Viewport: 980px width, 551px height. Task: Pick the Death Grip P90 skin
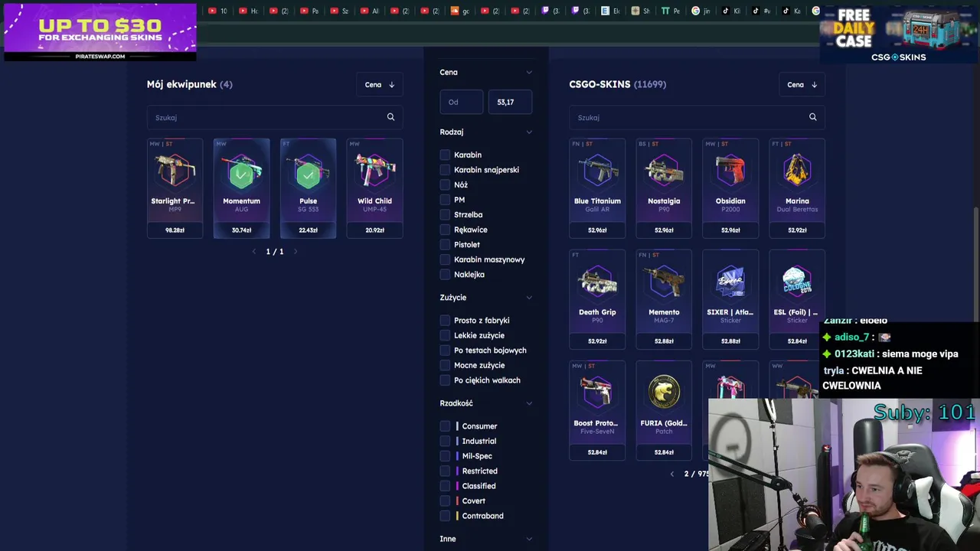[x=597, y=299]
